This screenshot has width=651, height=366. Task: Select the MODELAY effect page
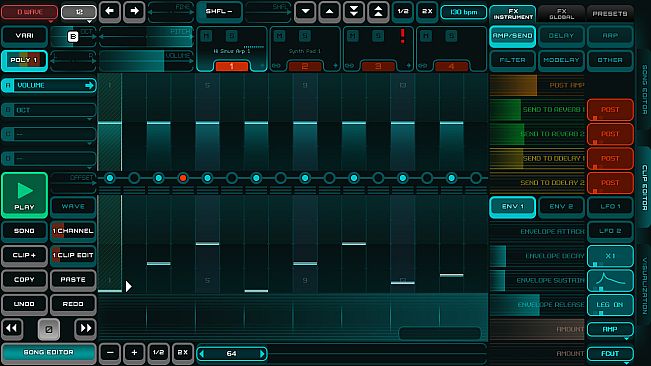561,61
